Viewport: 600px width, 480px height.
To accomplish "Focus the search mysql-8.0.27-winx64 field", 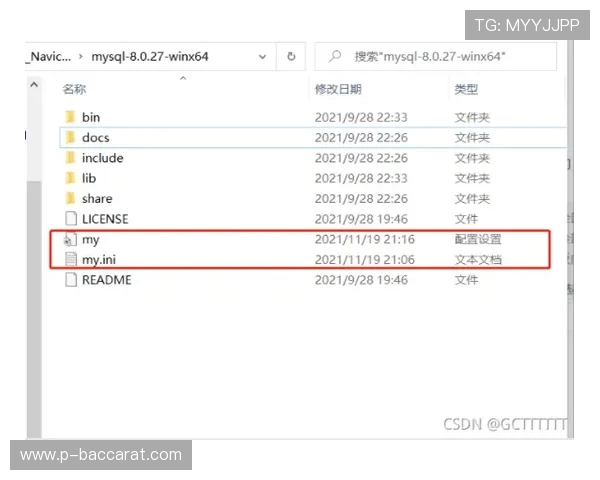I will click(435, 57).
